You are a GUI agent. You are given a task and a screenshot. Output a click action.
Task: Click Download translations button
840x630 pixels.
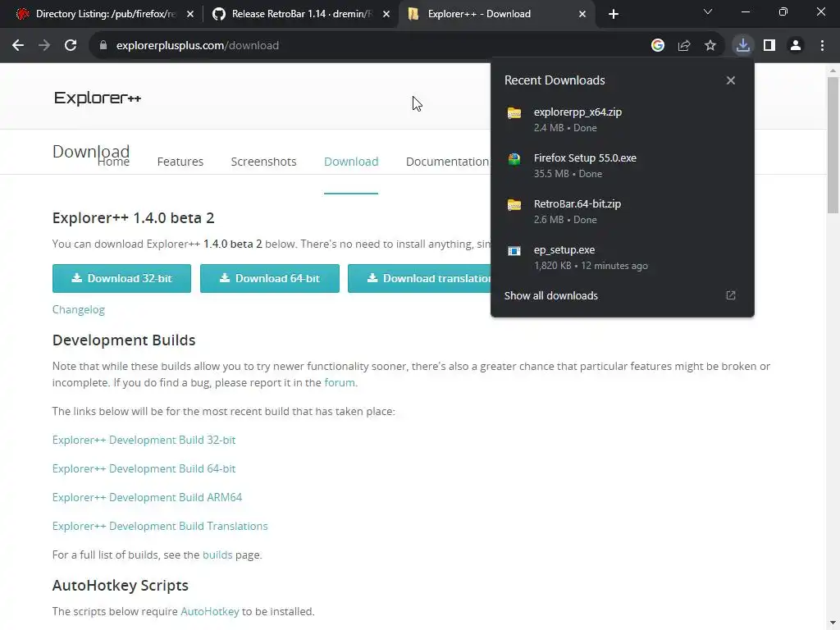point(419,279)
